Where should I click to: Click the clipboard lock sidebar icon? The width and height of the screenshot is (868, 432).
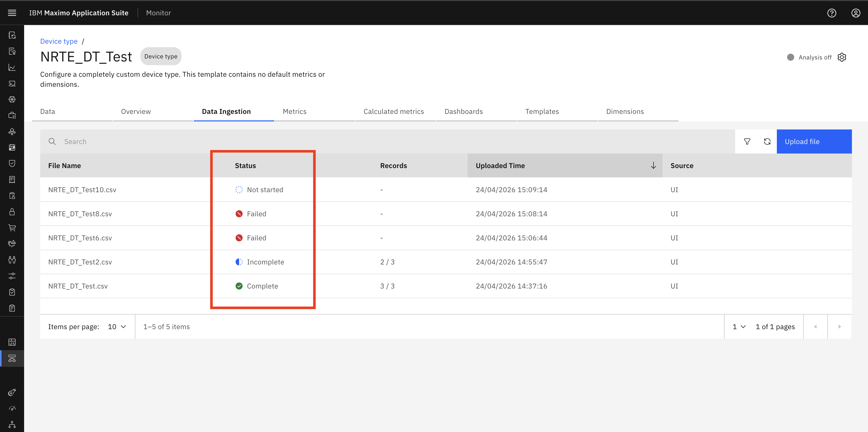(x=12, y=196)
